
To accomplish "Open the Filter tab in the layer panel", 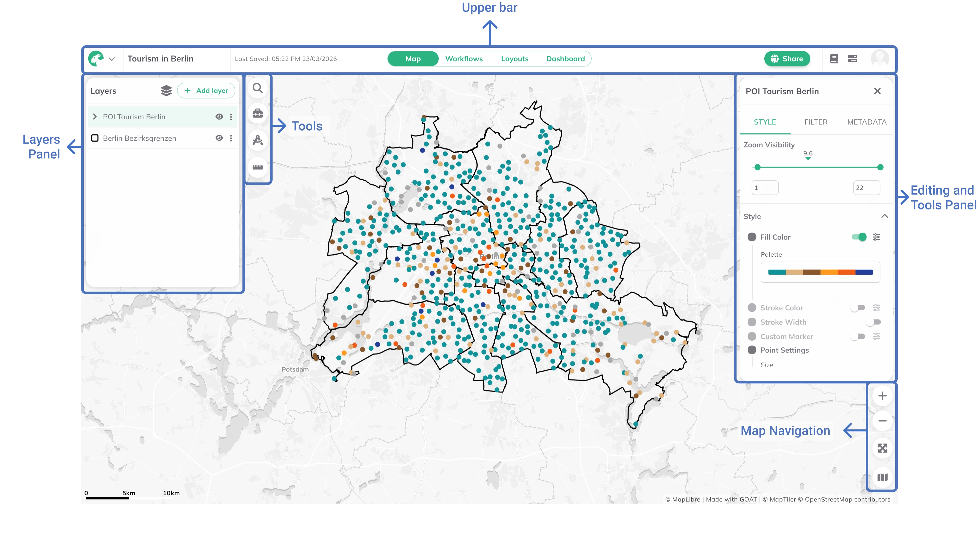I will pyautogui.click(x=816, y=122).
